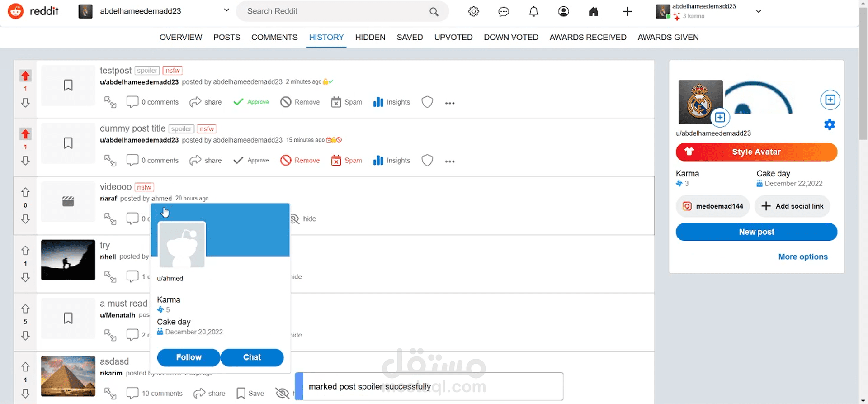
Task: Switch to the OVERVIEW tab
Action: pos(181,37)
